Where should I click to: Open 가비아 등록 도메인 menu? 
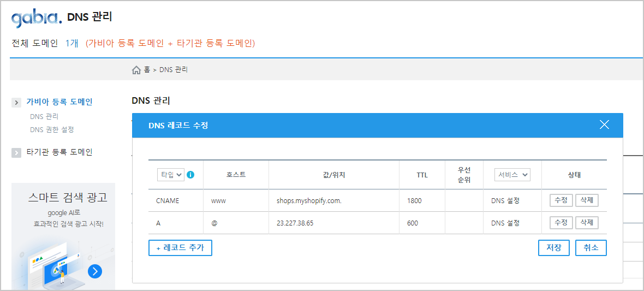click(x=59, y=102)
